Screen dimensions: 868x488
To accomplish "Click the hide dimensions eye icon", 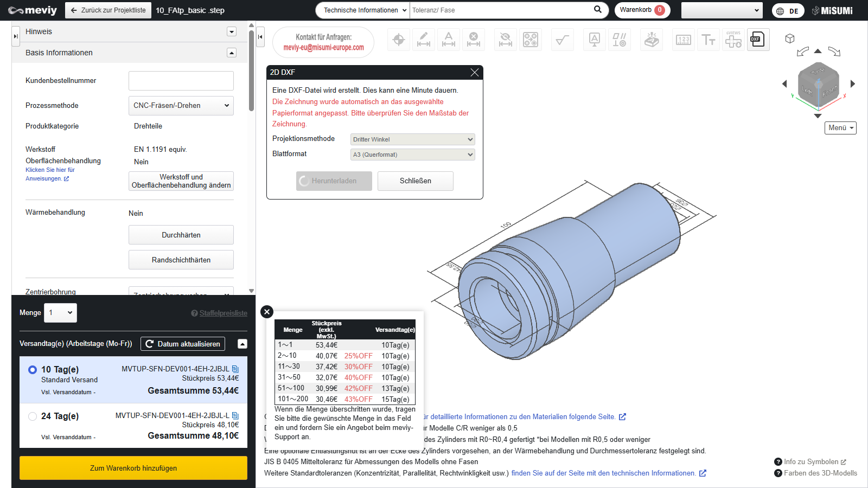I will [x=506, y=40].
